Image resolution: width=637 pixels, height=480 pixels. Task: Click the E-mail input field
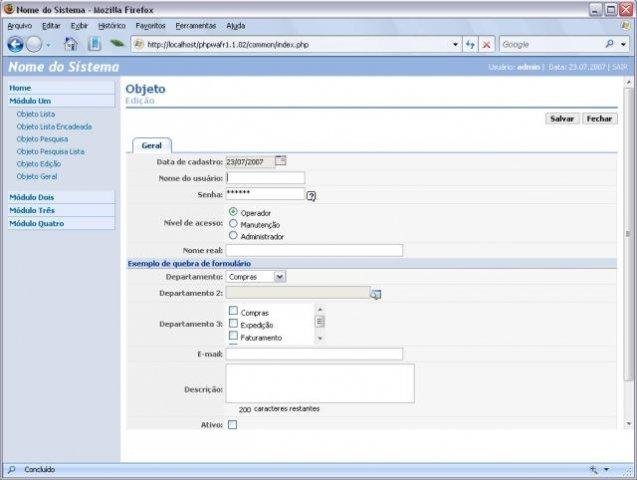click(x=314, y=354)
